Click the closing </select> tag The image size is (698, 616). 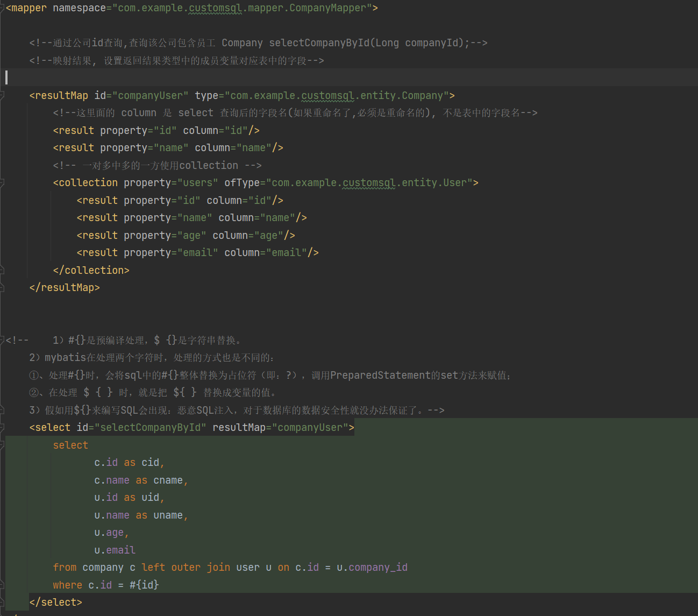click(55, 603)
